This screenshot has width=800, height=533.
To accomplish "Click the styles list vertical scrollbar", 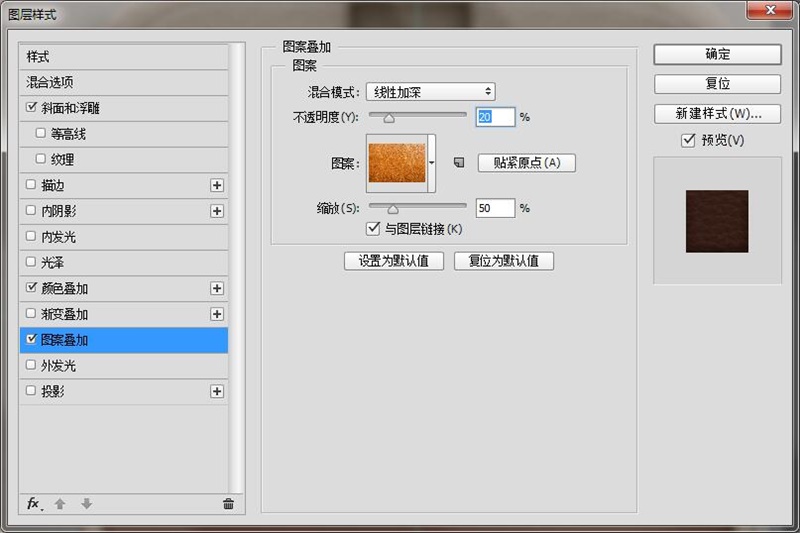I will [235, 268].
